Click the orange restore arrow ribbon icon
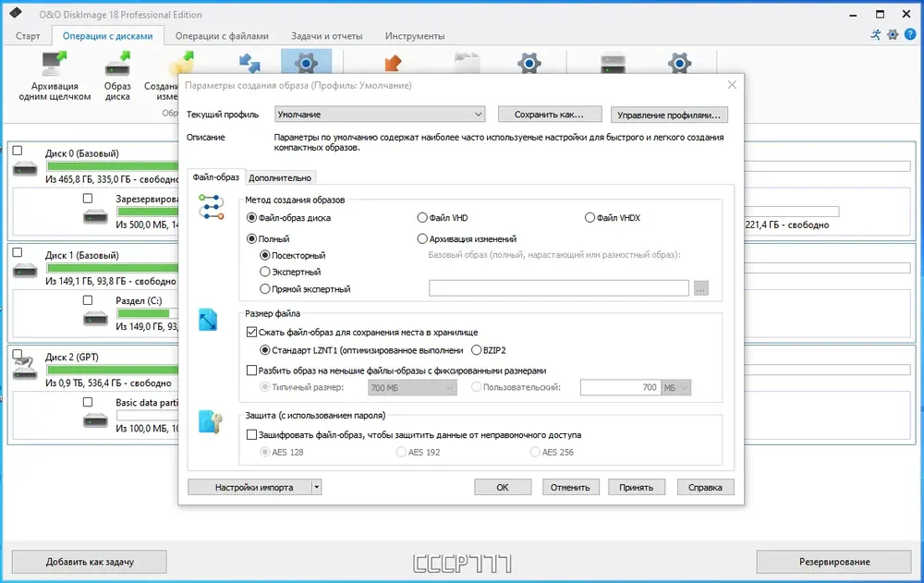Image resolution: width=924 pixels, height=583 pixels. pyautogui.click(x=393, y=63)
